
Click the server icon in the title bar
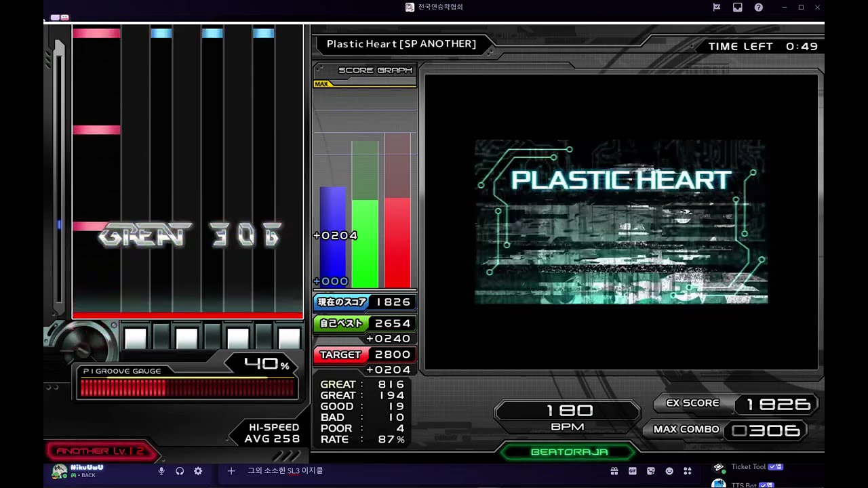410,7
